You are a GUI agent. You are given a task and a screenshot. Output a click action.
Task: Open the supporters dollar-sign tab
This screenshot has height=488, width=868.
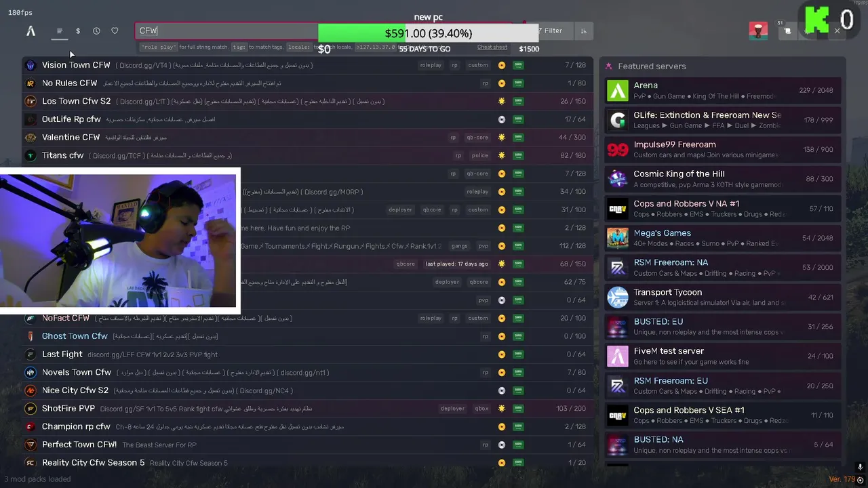pyautogui.click(x=78, y=30)
